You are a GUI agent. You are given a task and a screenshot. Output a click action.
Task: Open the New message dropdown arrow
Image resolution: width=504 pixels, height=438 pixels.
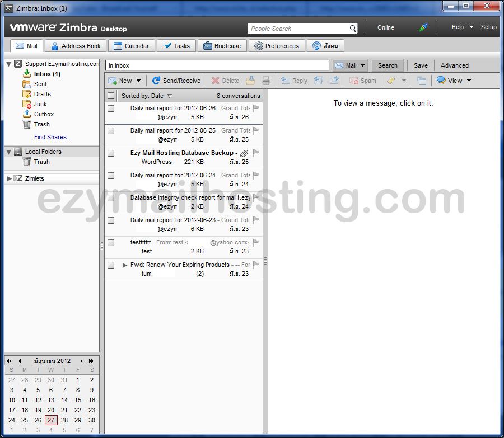pos(138,81)
